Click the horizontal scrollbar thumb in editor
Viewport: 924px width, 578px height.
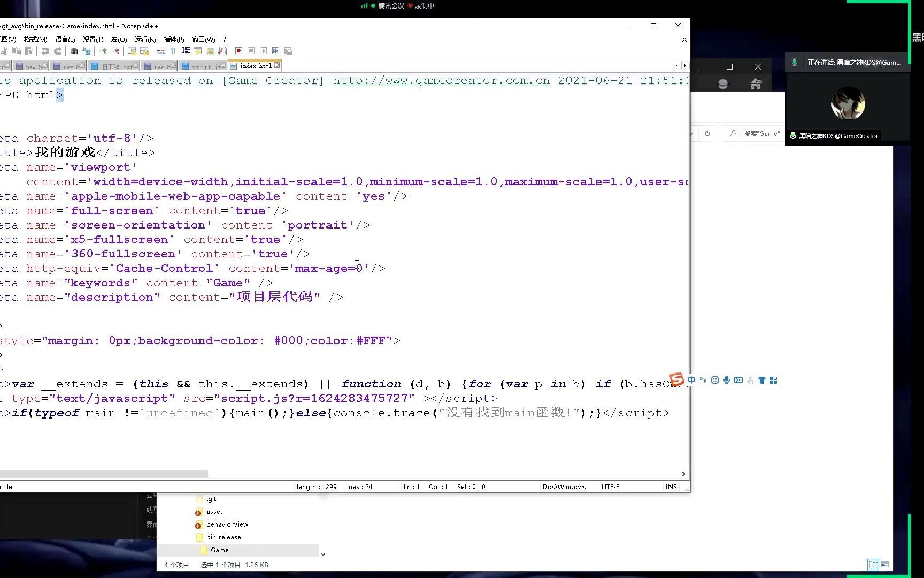104,474
